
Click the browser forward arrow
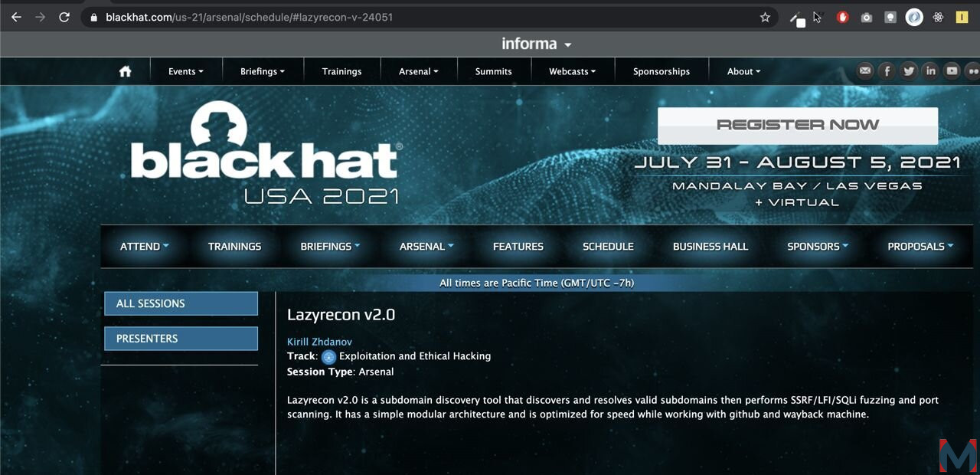pos(40,17)
